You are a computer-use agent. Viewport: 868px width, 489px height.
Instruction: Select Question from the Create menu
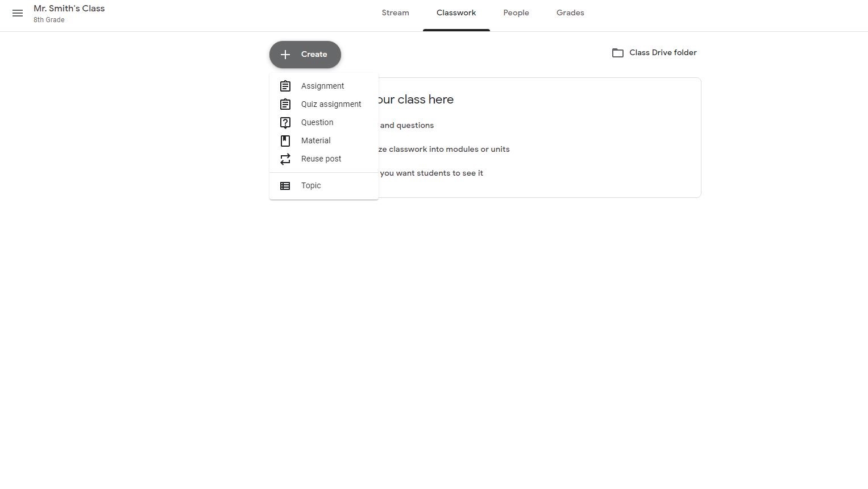317,122
